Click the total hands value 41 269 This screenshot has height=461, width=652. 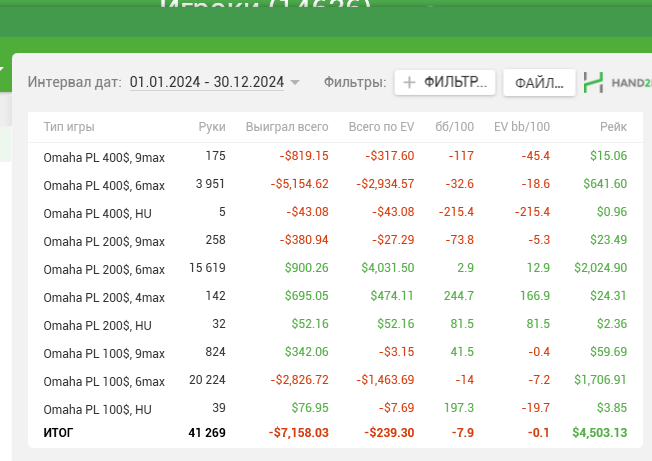[x=207, y=433]
